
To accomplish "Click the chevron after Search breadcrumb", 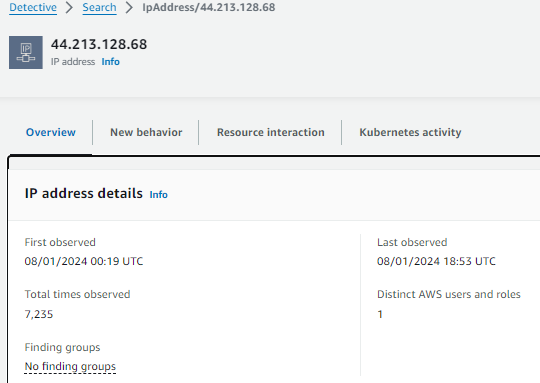I will 129,7.
